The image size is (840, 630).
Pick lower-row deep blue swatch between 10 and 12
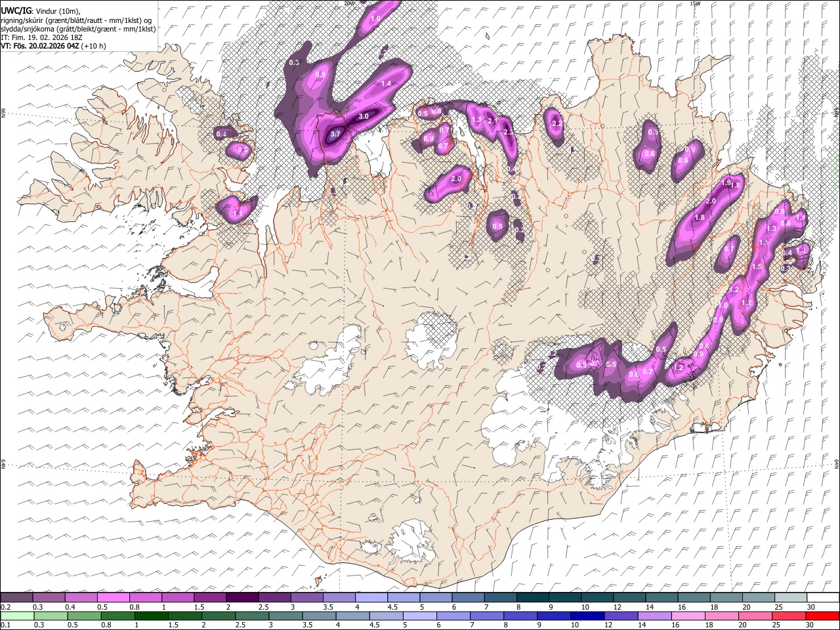click(x=587, y=616)
